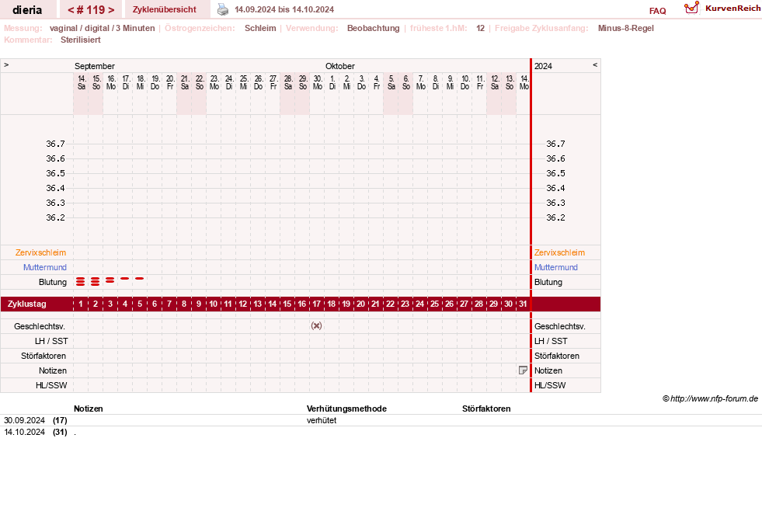The image size is (762, 532).
Task: Open the nfp-forum.de link
Action: pos(714,398)
